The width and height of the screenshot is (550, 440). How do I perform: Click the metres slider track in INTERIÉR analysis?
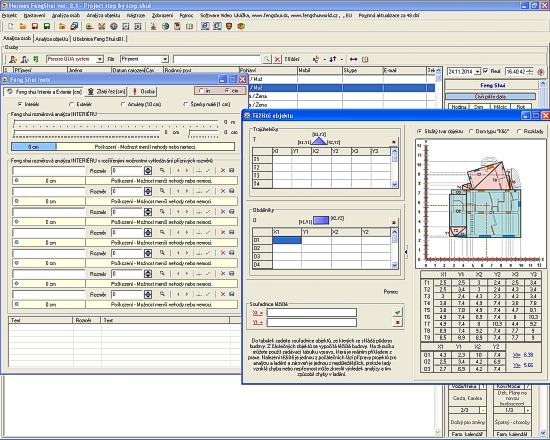(116, 122)
